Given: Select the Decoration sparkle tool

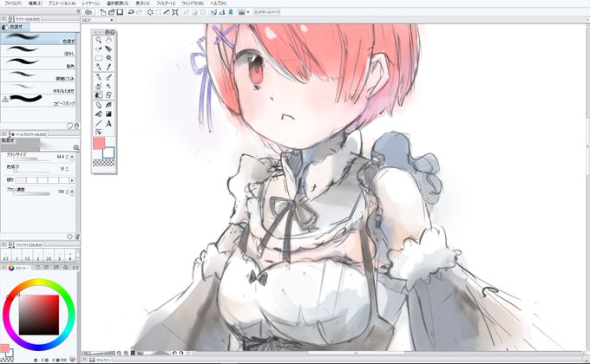Looking at the screenshot, I should click(x=108, y=86).
